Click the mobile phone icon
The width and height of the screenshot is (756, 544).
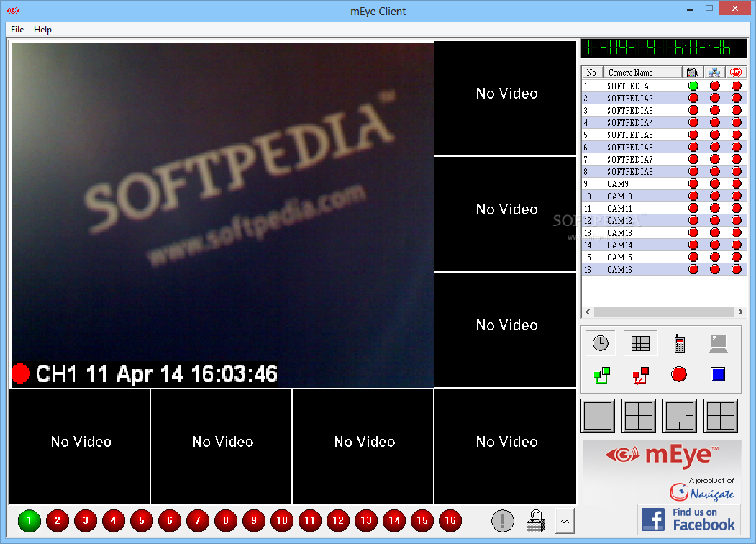coord(679,343)
